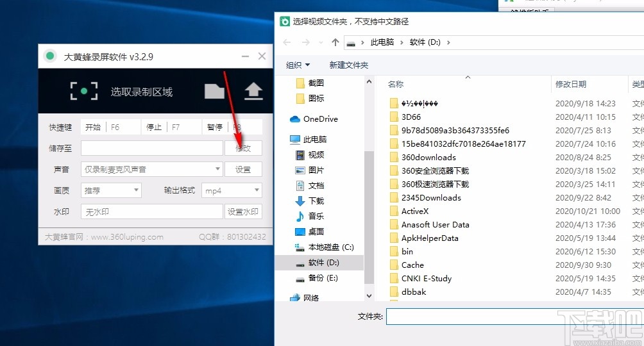644x346 pixels.
Task: Select 备份 (E:) drive
Action: pos(317,278)
